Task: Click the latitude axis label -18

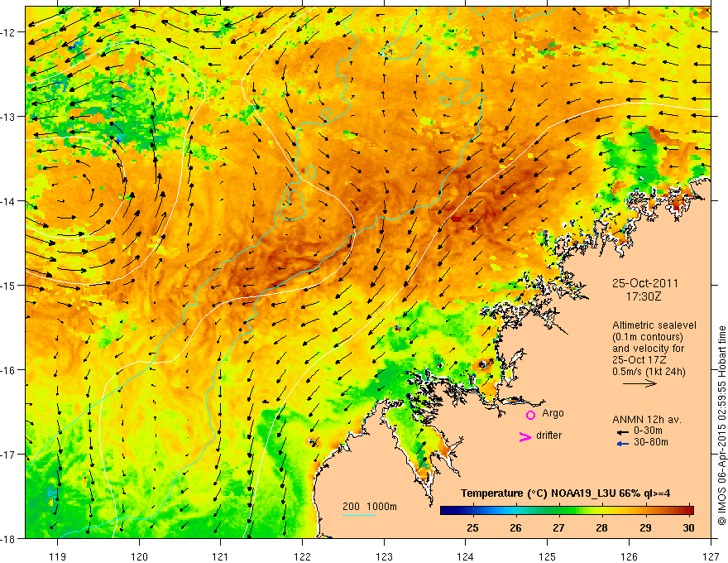Action: point(8,538)
